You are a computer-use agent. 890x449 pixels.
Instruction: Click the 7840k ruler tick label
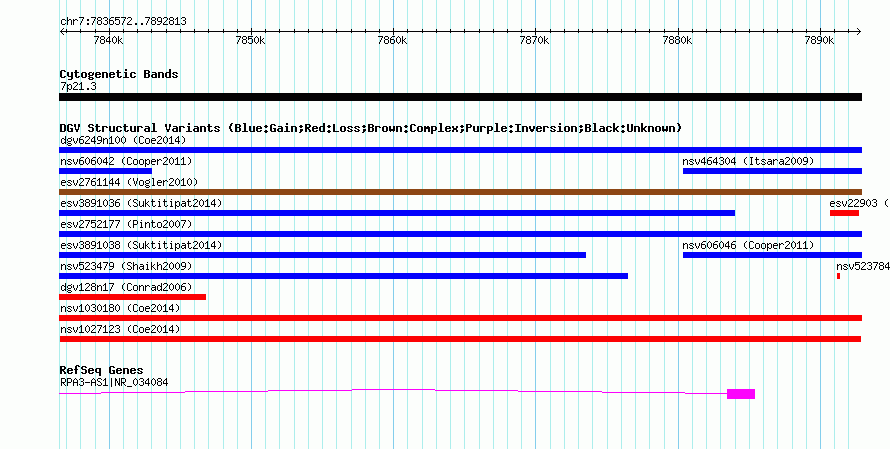107,41
